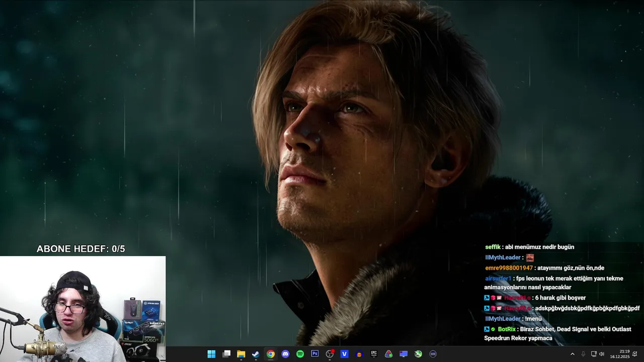Image resolution: width=644 pixels, height=362 pixels.
Task: Open File Explorer from the taskbar
Action: pos(241,354)
